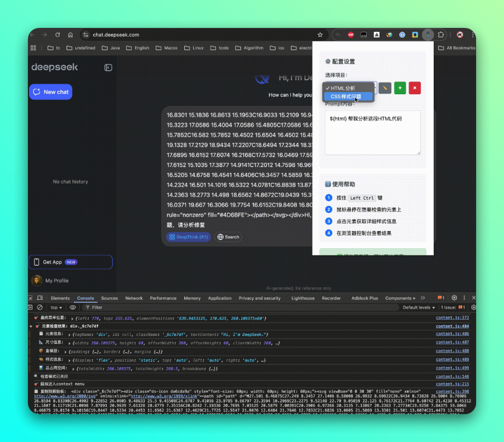The width and height of the screenshot is (504, 442).
Task: Open the All Bookmarks folder
Action: [457, 48]
